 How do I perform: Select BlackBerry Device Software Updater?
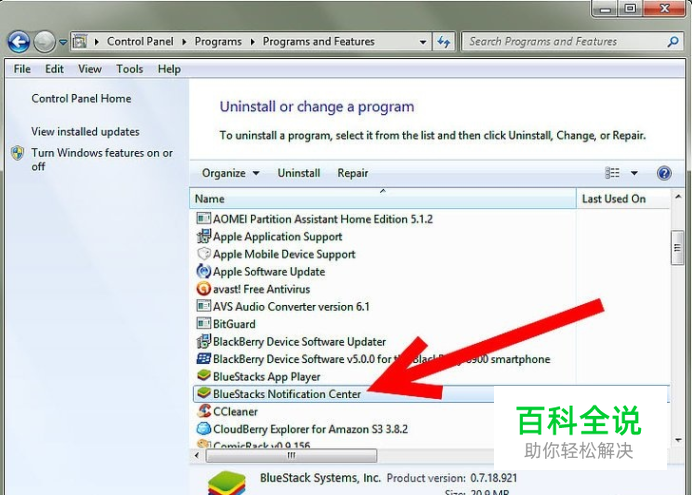click(x=299, y=342)
